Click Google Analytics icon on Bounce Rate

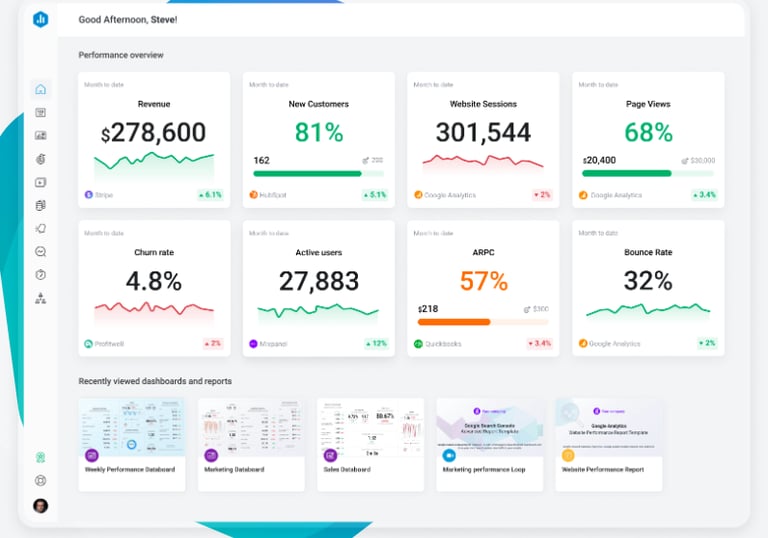(583, 343)
